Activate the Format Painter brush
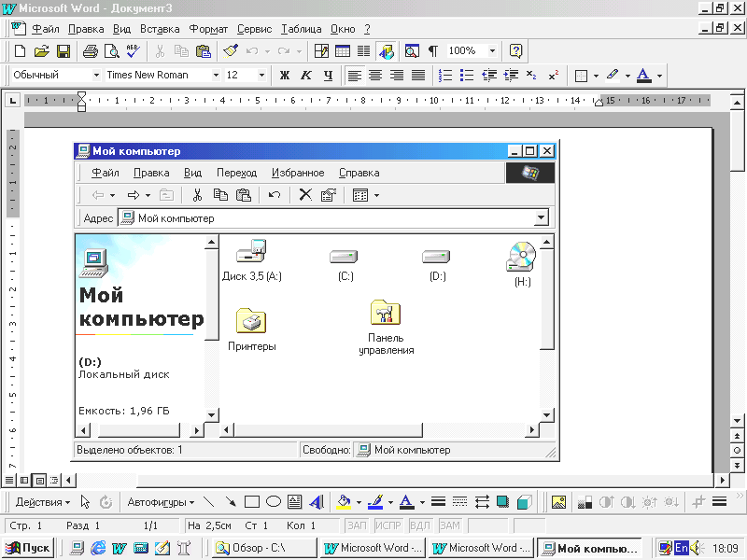Image resolution: width=747 pixels, height=560 pixels. (231, 51)
